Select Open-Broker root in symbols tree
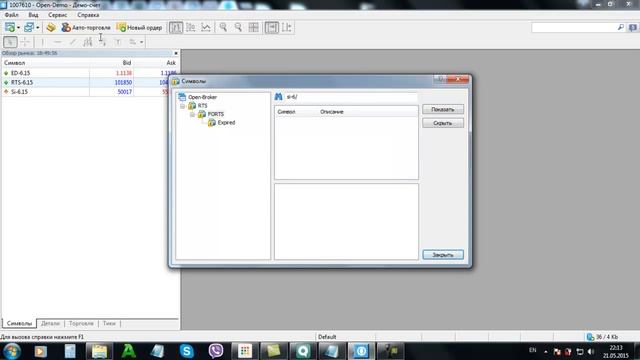The height and width of the screenshot is (360, 640). pos(202,97)
